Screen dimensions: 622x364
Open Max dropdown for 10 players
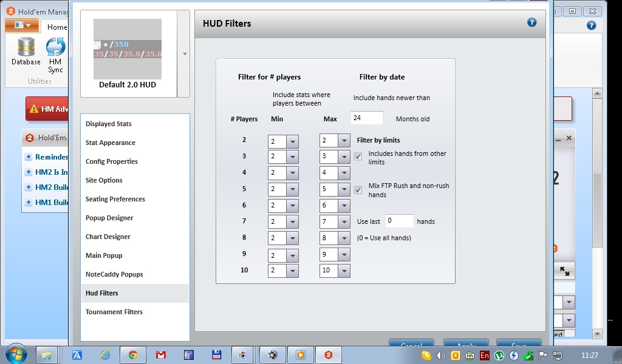344,271
